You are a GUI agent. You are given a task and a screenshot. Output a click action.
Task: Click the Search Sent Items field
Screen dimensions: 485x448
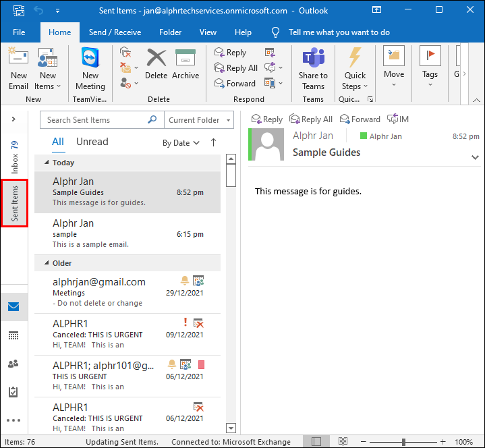[94, 120]
